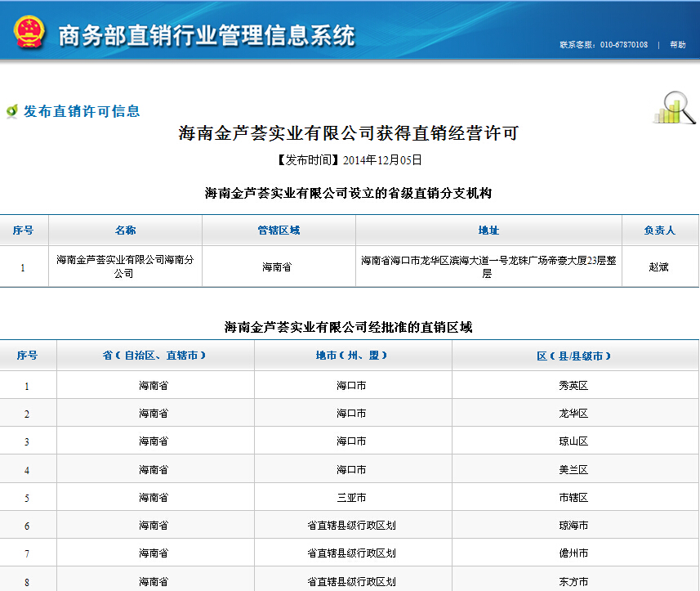700x591 pixels.
Task: Click the 地址 column header
Action: click(488, 231)
